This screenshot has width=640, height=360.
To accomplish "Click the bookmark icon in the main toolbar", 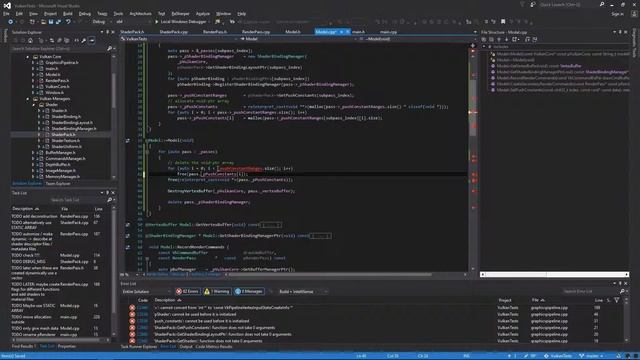I will 503,22.
